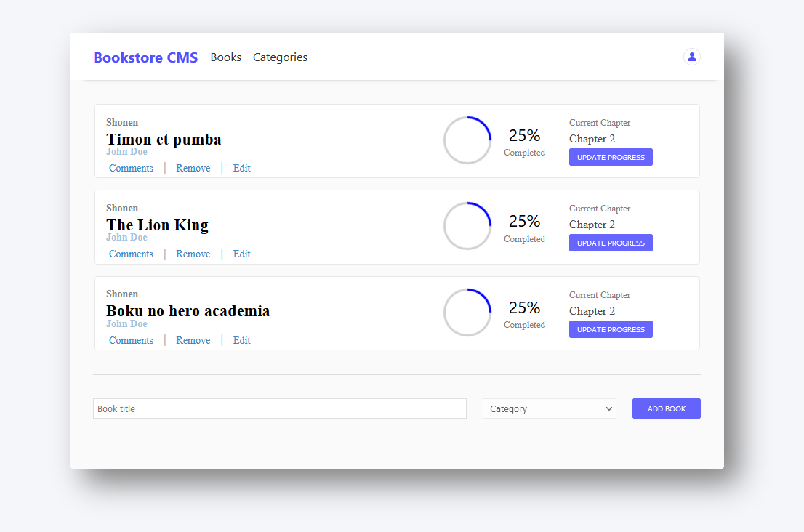Open Comments for The Lion King
This screenshot has height=532, width=804.
(131, 254)
